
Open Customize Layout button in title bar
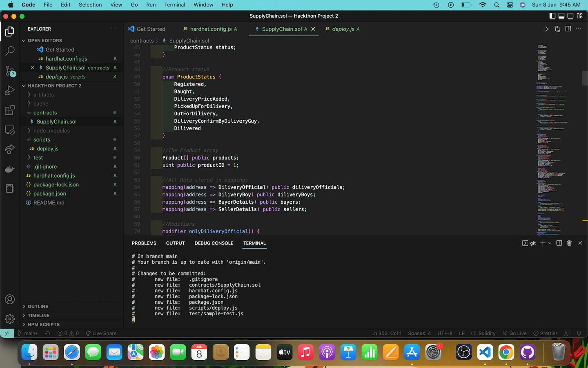coord(579,16)
